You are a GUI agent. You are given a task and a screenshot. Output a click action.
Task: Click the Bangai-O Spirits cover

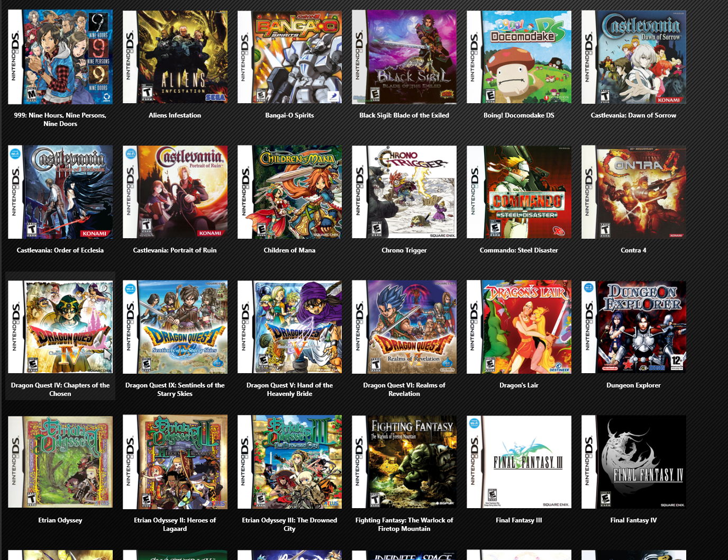pos(289,57)
